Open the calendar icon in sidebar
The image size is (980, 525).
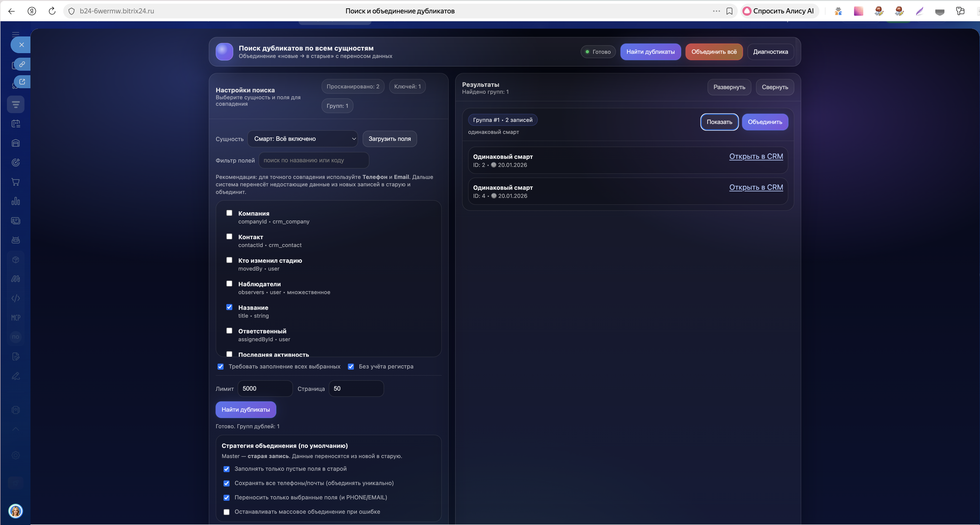click(16, 124)
